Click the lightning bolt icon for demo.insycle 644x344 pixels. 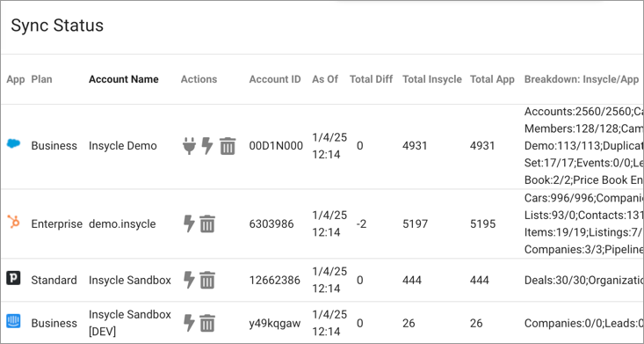[x=189, y=223]
